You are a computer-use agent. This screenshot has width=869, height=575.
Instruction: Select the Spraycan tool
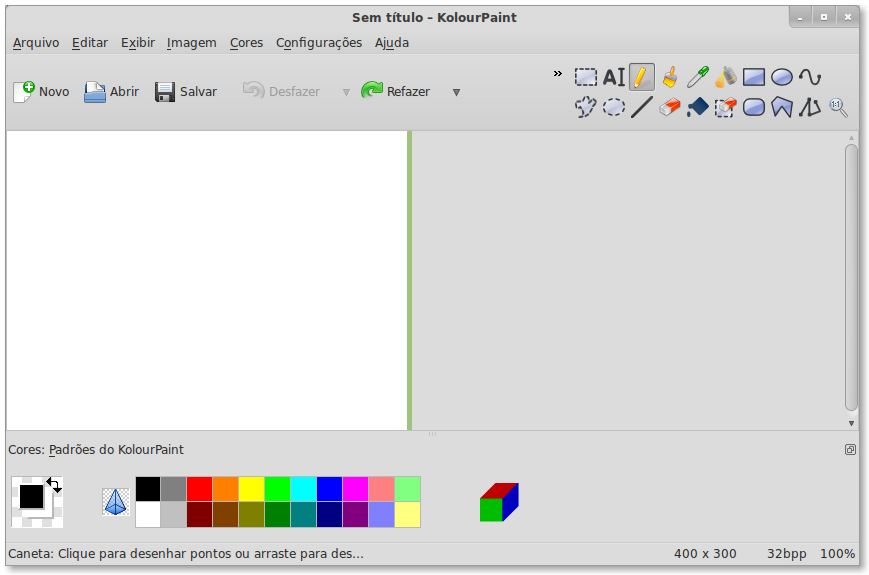(x=725, y=77)
